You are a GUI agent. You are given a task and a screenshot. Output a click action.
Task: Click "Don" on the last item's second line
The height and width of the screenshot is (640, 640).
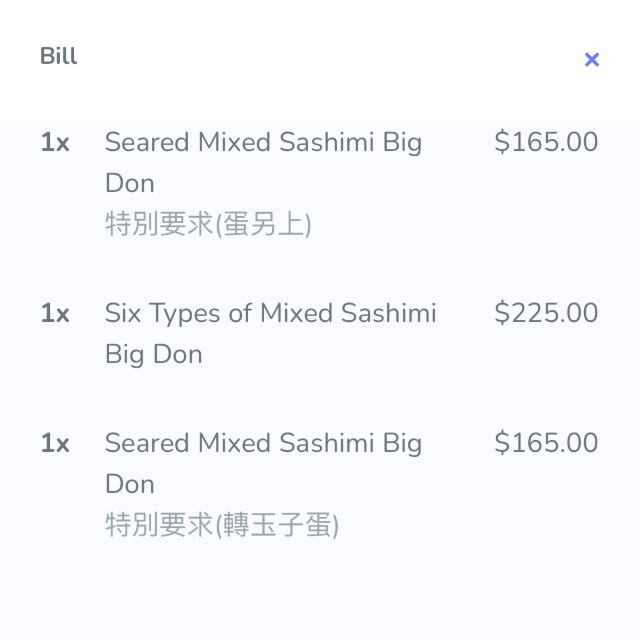pyautogui.click(x=130, y=485)
